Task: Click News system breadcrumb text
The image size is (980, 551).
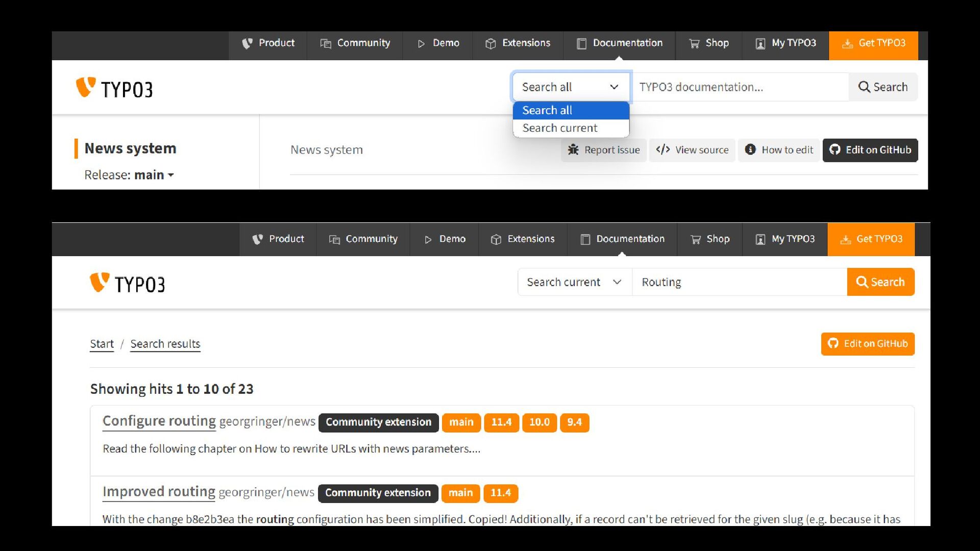Action: (x=327, y=150)
